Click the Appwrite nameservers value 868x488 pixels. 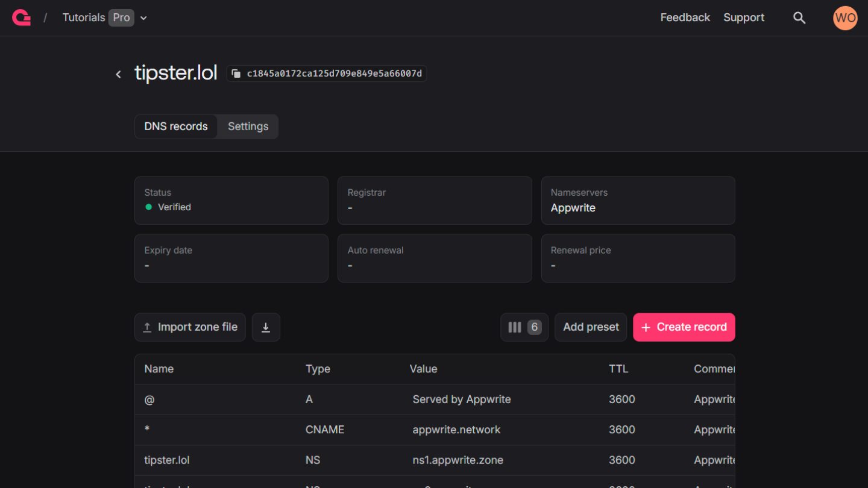tap(573, 208)
